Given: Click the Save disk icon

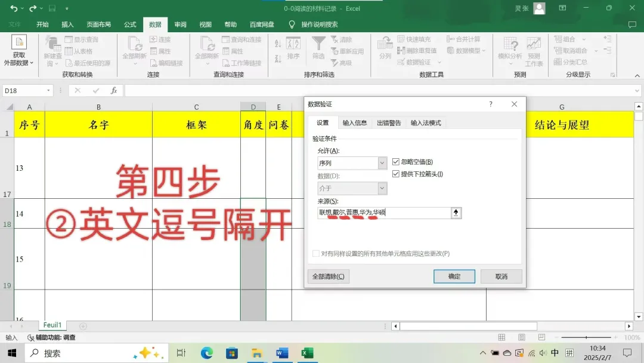Looking at the screenshot, I should tap(52, 8).
